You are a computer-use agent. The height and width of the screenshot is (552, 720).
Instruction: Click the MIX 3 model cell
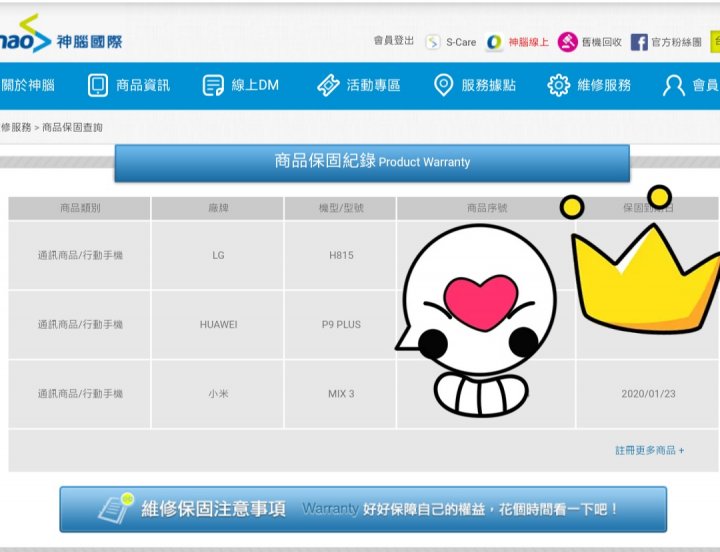coord(340,394)
